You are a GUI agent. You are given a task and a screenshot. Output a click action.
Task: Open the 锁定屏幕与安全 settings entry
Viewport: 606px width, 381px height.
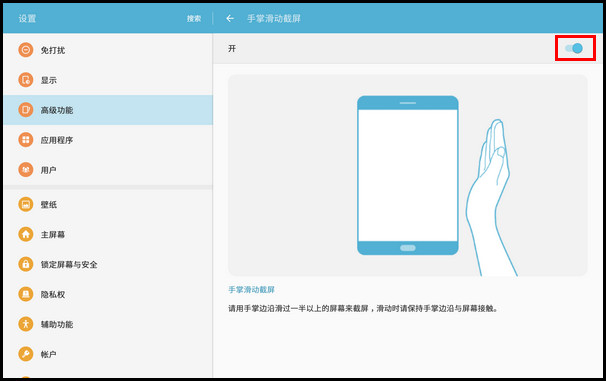coord(108,264)
